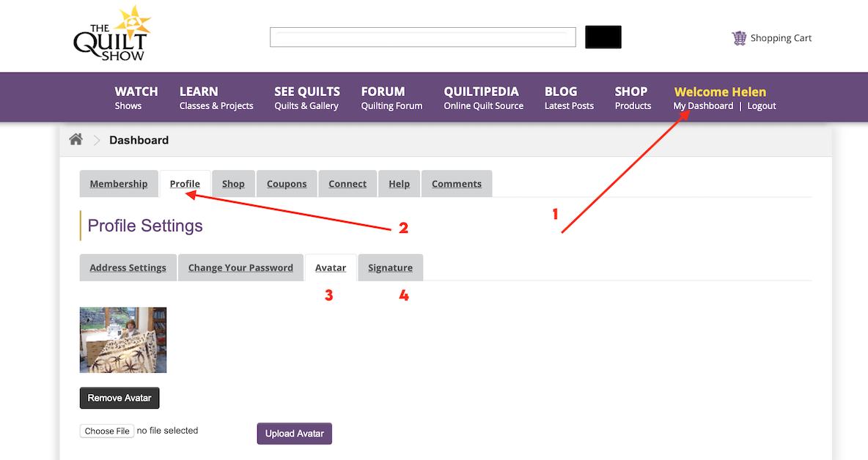This screenshot has width=868, height=460.
Task: Click the current avatar thumbnail image
Action: click(x=123, y=340)
